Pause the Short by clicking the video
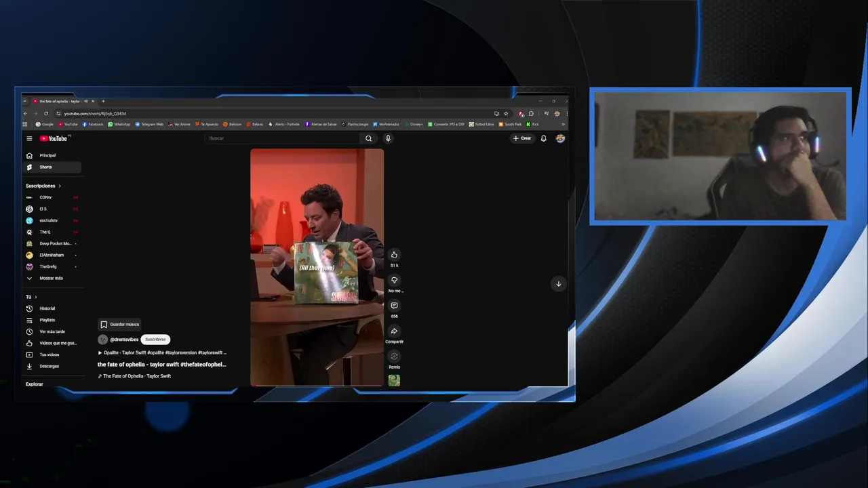 [x=317, y=267]
